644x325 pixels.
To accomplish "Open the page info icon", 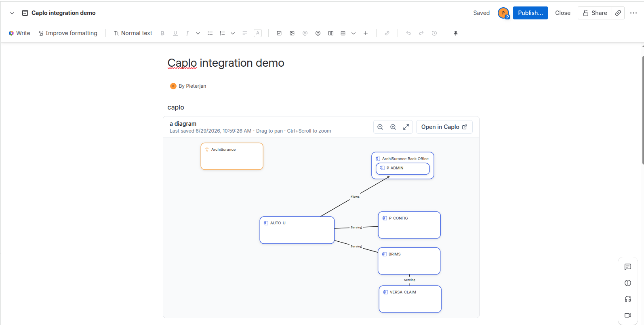I will click(x=628, y=283).
